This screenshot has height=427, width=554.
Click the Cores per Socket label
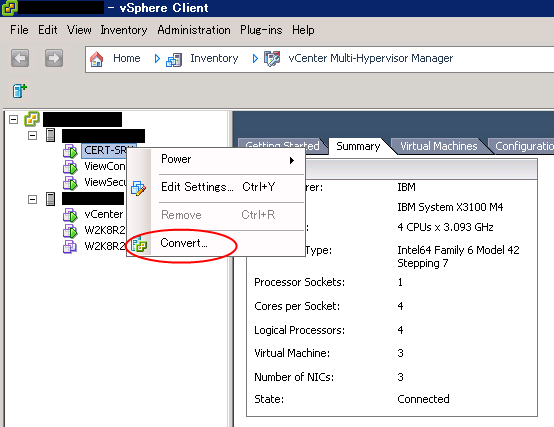point(297,306)
